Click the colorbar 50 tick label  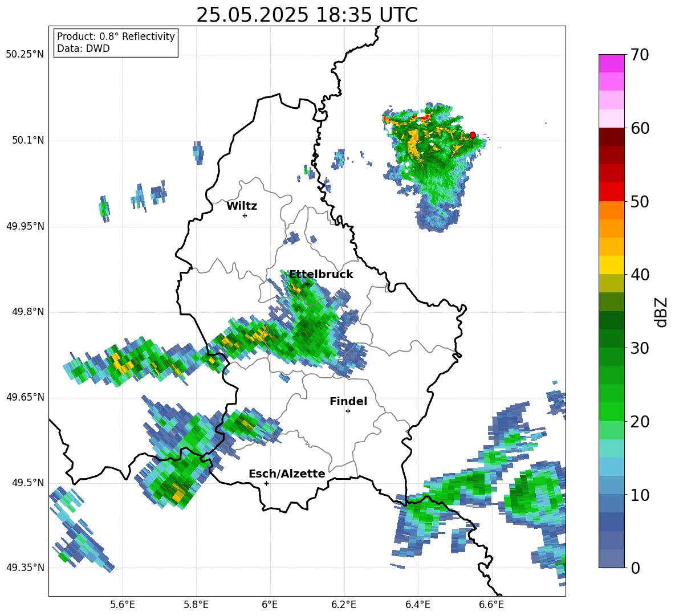pos(640,201)
